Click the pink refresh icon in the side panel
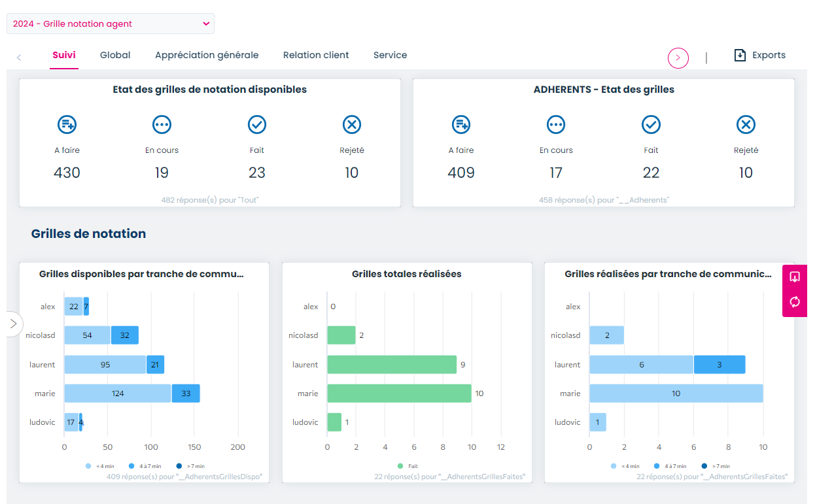 click(794, 301)
